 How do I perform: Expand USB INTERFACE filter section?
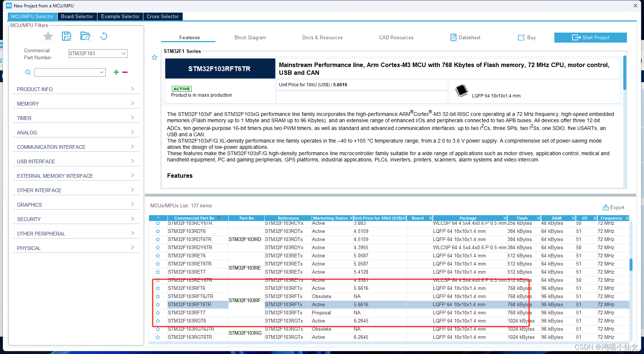[x=76, y=161]
